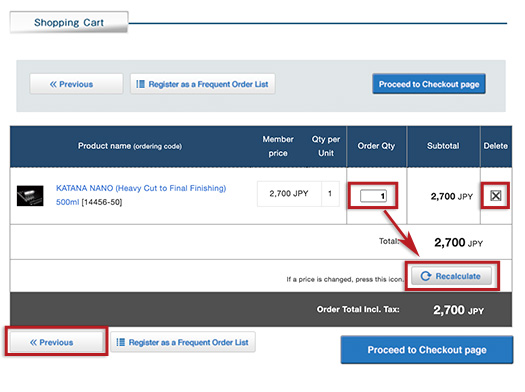Click the double chevron on bottom Previous button
The height and width of the screenshot is (392, 525).
coord(33,342)
